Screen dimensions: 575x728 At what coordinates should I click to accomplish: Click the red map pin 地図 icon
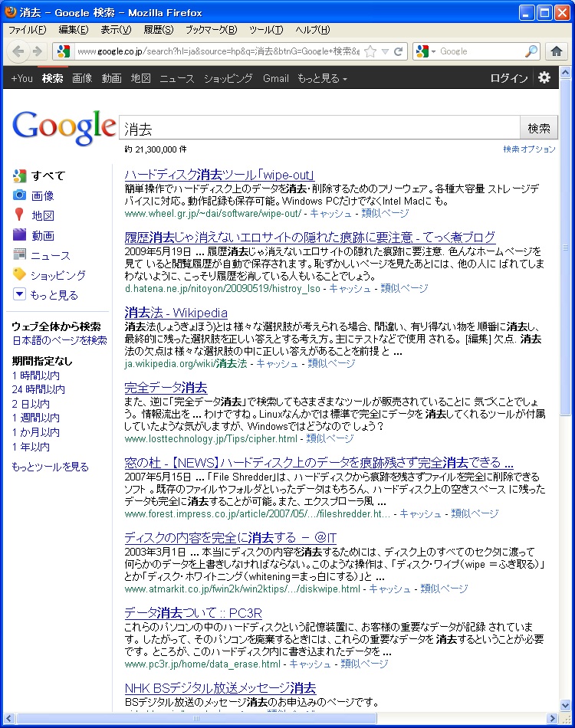[19, 215]
